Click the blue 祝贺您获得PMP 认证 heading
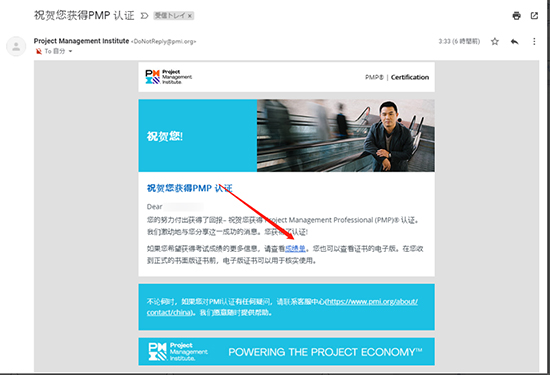The height and width of the screenshot is (375, 550). (x=189, y=188)
